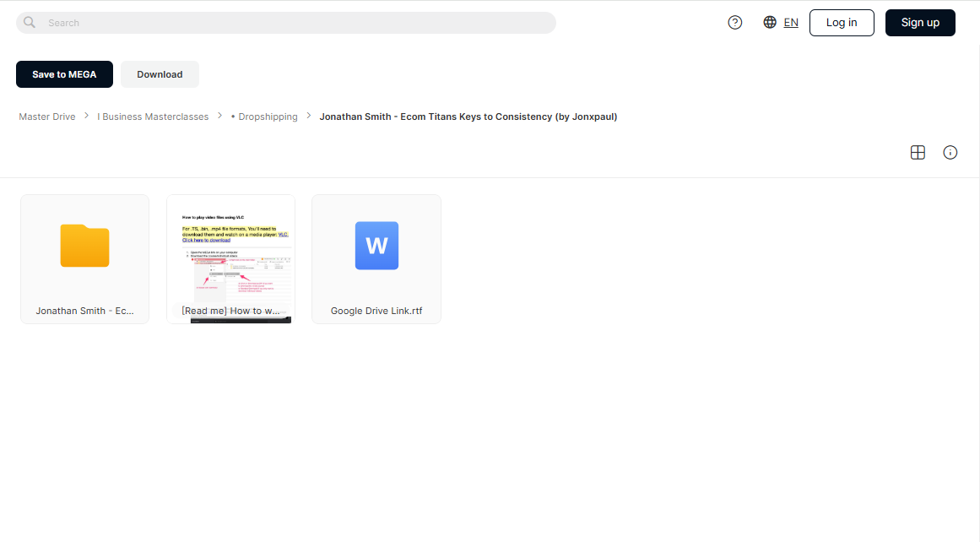Select the 'Google Drive Link.rtf' file name
980x542 pixels.
pos(376,311)
